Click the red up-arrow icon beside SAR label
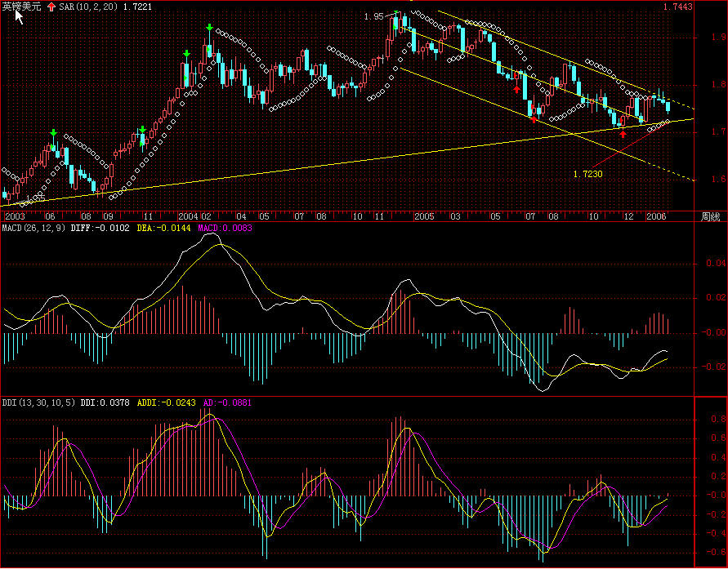Viewport: 728px width, 569px height. 51,7
